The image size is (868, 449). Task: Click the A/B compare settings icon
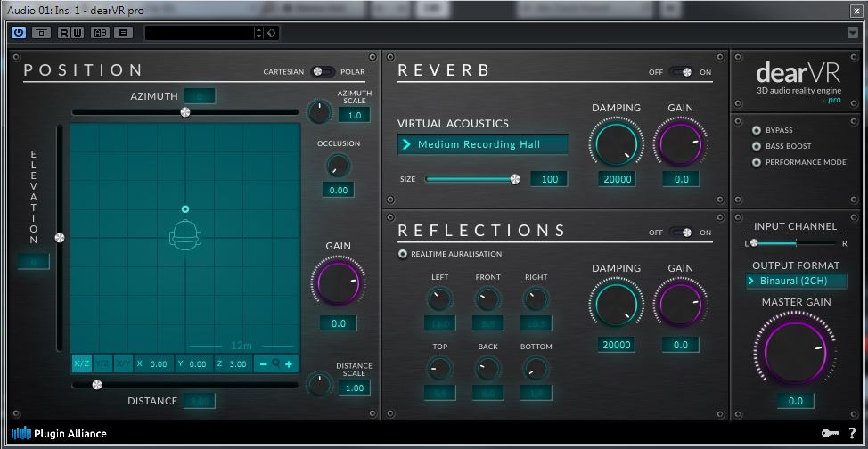coord(100,33)
